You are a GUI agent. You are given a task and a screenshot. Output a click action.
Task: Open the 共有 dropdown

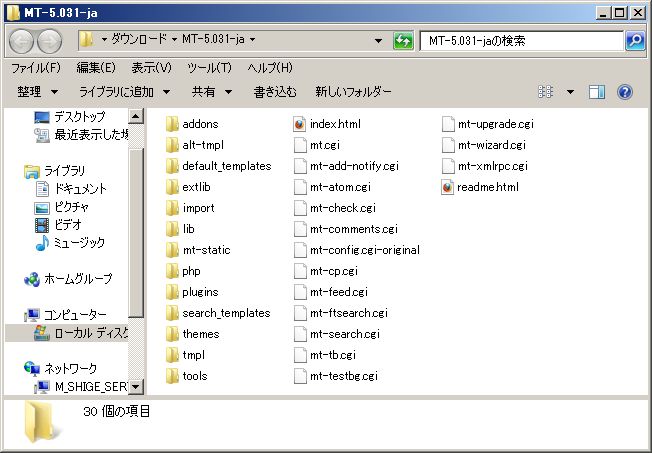[212, 92]
